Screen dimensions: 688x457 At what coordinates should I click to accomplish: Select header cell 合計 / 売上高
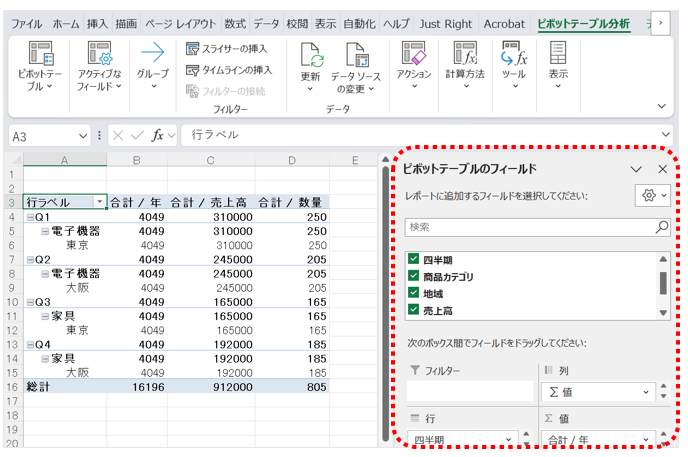tap(211, 202)
